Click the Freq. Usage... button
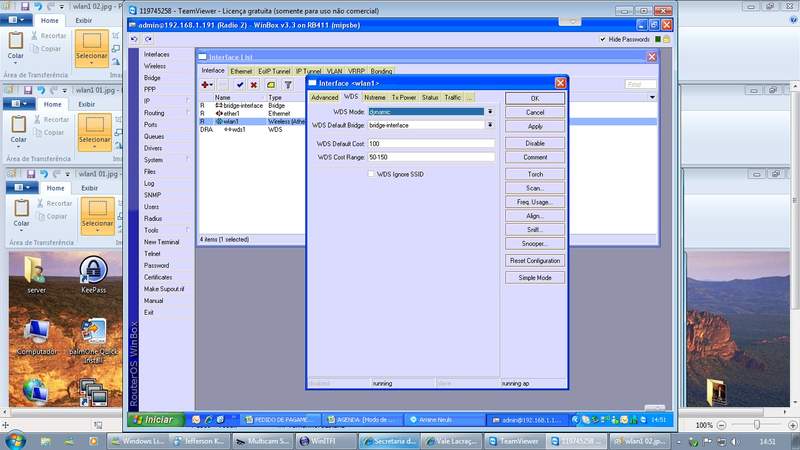800x450 pixels. coord(535,202)
